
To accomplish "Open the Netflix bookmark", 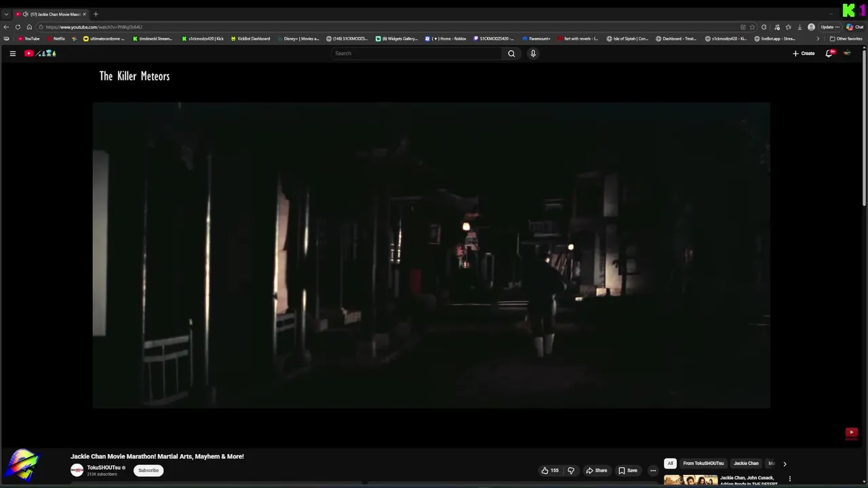I will point(56,39).
